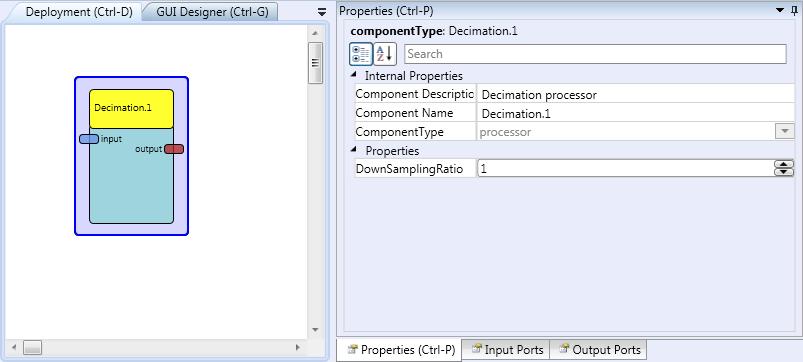Click the canvas scroll up arrow

click(x=315, y=33)
